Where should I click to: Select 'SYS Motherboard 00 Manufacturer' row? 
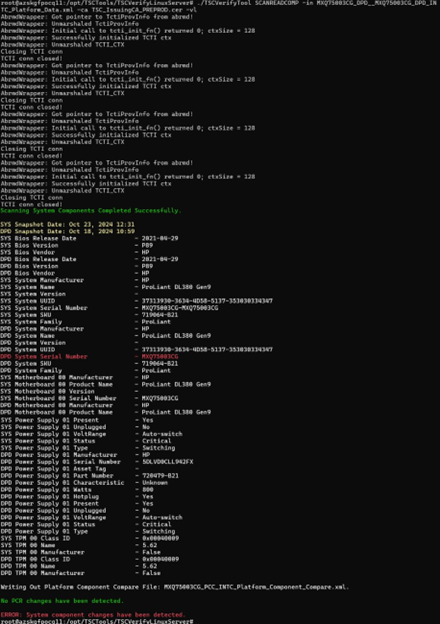pyautogui.click(x=75, y=378)
